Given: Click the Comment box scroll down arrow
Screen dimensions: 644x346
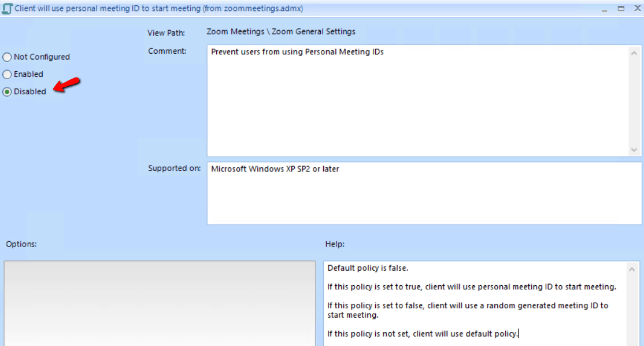Looking at the screenshot, I should pyautogui.click(x=634, y=150).
